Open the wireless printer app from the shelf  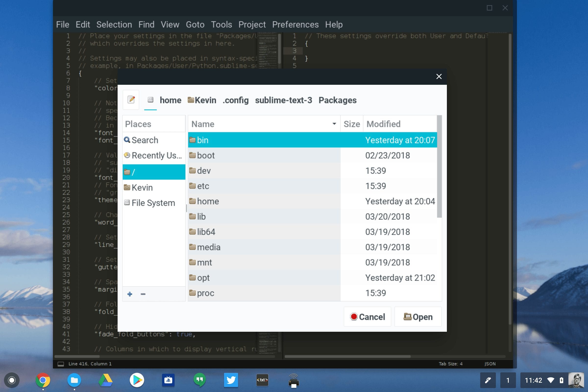click(x=294, y=381)
